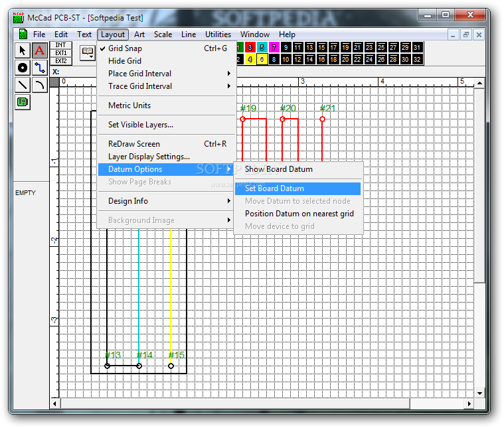Open the Text menu

(x=84, y=35)
